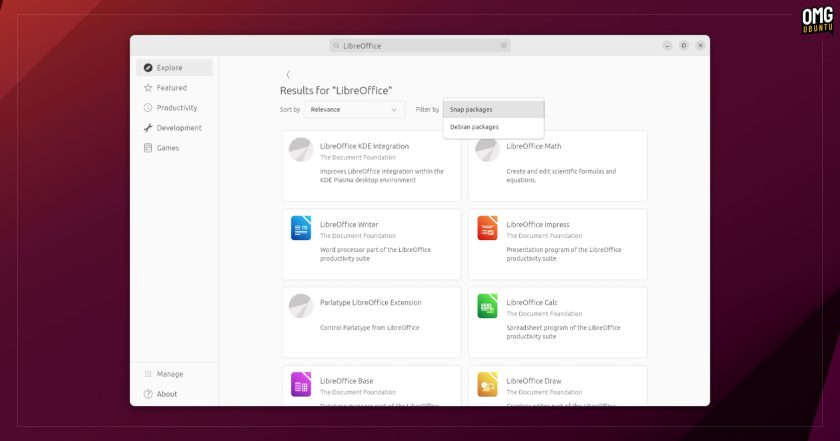Click 'Control Parlatype from LibreOffice' text

pos(370,327)
